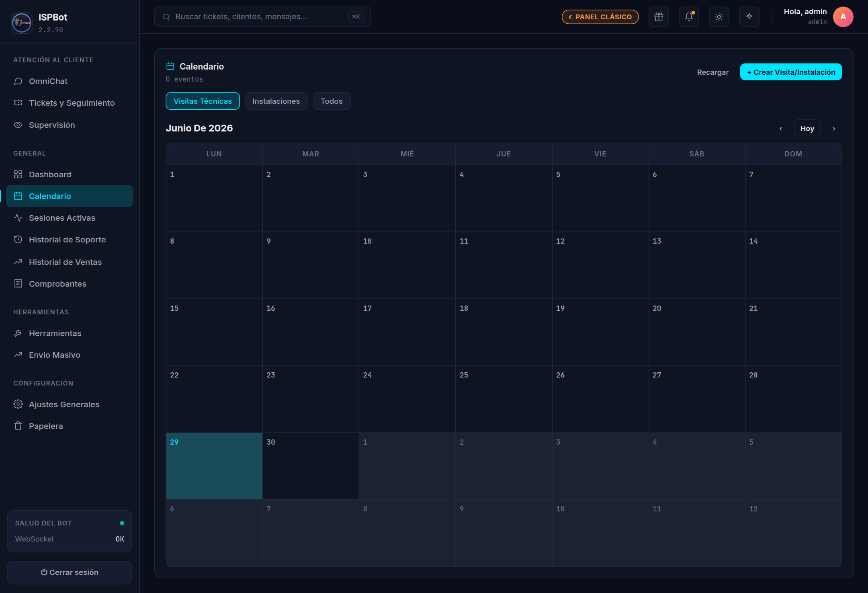Click the green bot health indicator dot
Viewport: 868px width, 593px height.
pyautogui.click(x=122, y=523)
